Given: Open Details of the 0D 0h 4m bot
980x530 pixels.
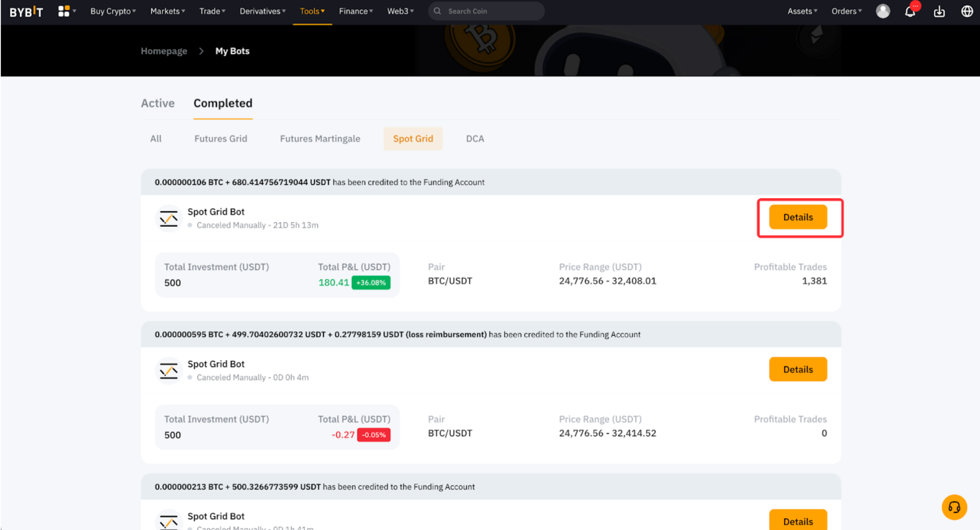Looking at the screenshot, I should click(798, 369).
